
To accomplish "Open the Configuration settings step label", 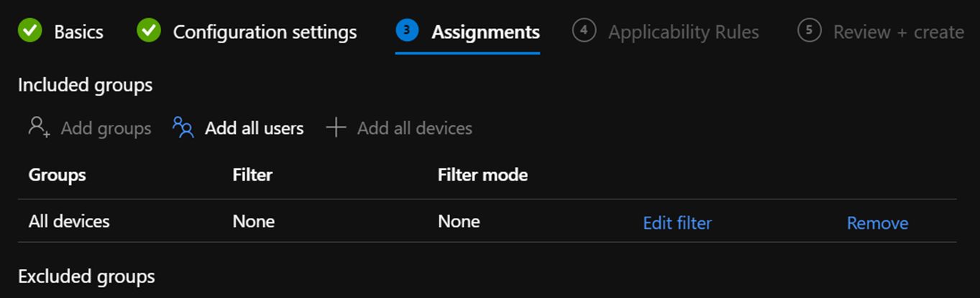I will [265, 32].
